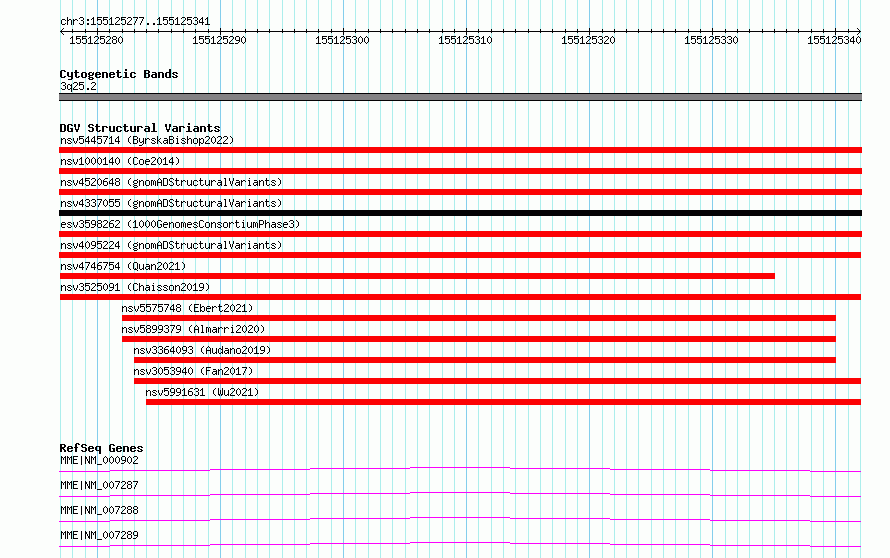Click the red bar for nsv5991631

pos(503,402)
